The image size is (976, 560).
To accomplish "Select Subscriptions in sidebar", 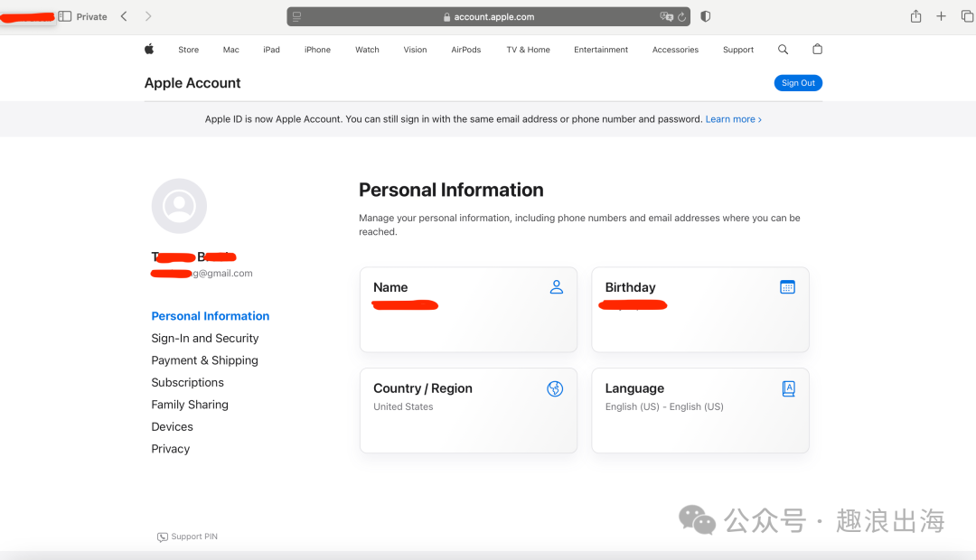I will (x=187, y=383).
